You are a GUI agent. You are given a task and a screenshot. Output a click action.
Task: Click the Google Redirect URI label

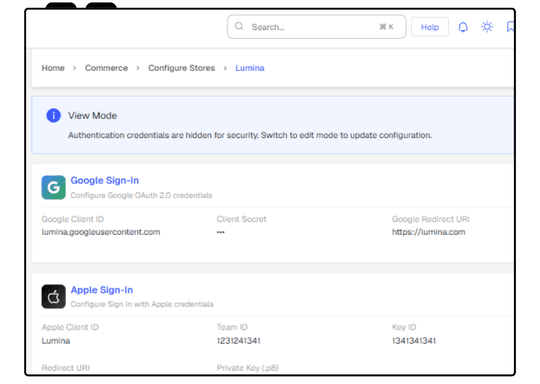[x=430, y=219]
